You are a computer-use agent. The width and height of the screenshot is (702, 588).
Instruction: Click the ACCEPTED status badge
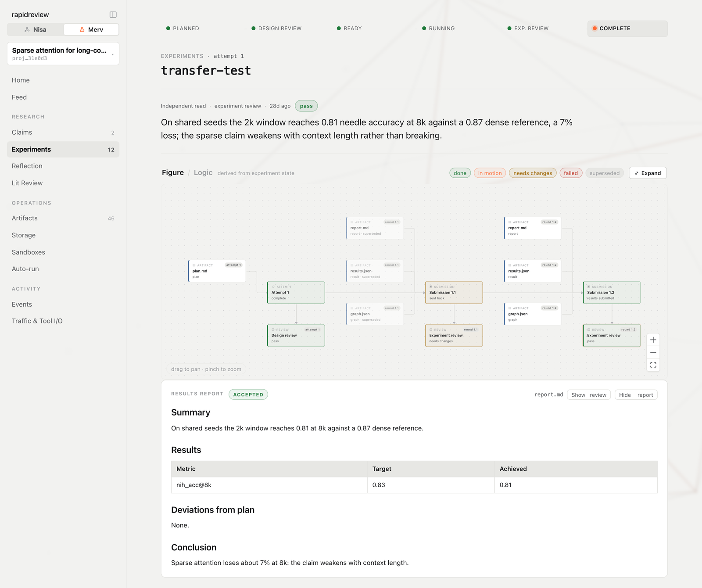[248, 394]
